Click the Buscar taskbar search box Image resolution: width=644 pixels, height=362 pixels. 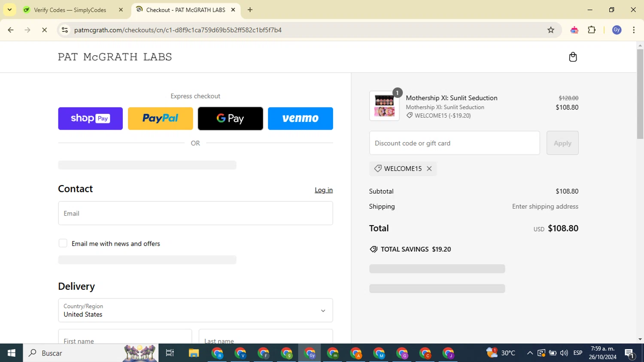[x=91, y=353]
